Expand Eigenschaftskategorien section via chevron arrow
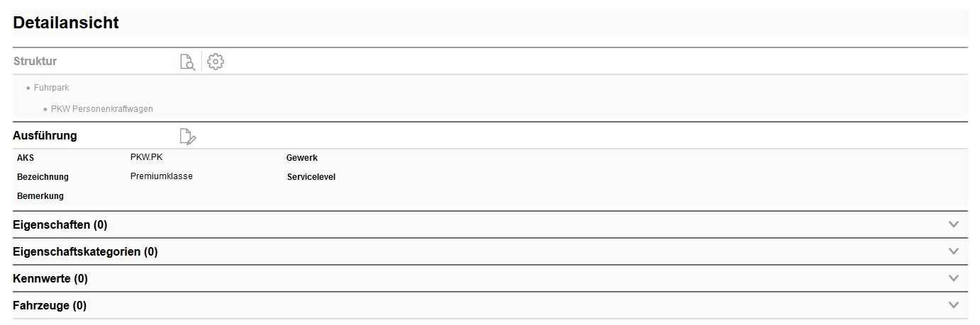980x325 pixels. pos(954,251)
